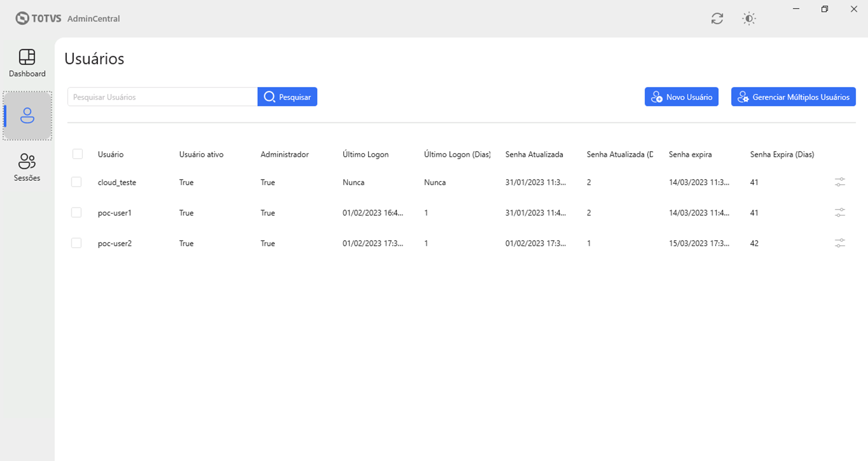
Task: Click the Pesquisar search button
Action: point(287,97)
